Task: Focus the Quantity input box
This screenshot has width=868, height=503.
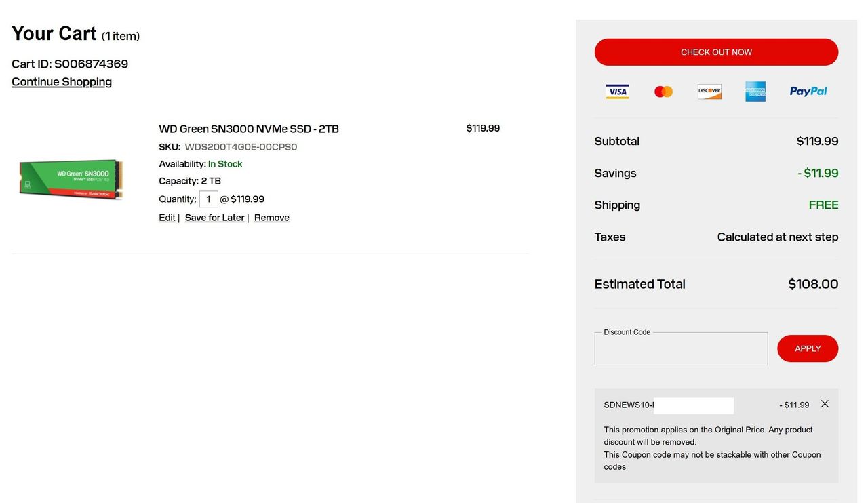Action: click(208, 199)
